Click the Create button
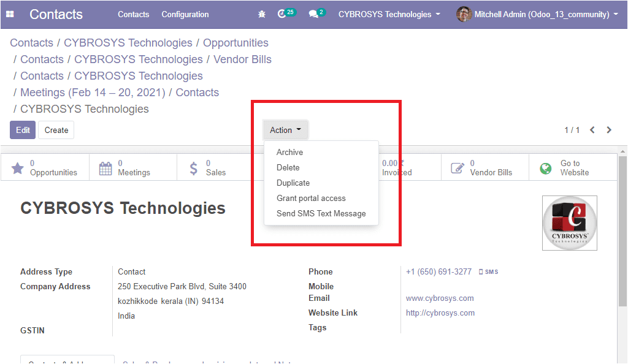 pos(56,130)
